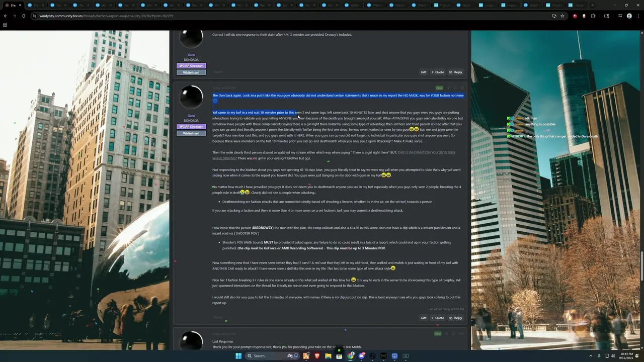Click the second post timestamp
This screenshot has width=644, height=362.
coord(224,88)
